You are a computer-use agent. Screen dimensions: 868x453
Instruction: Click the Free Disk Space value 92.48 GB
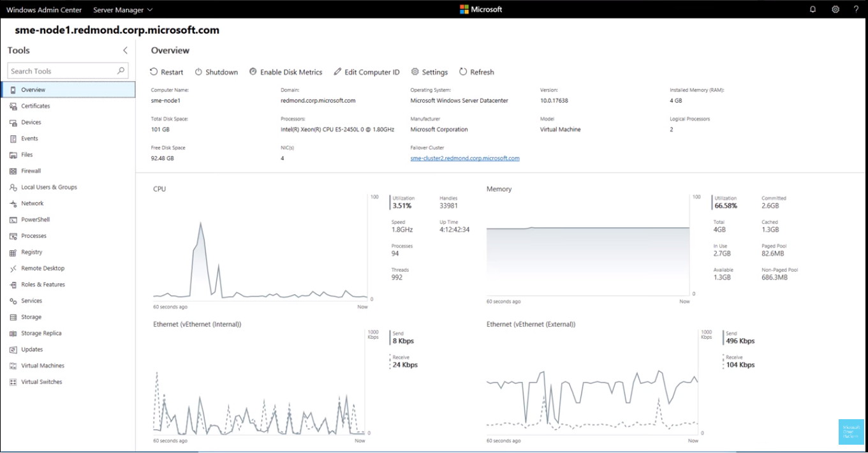click(x=163, y=158)
